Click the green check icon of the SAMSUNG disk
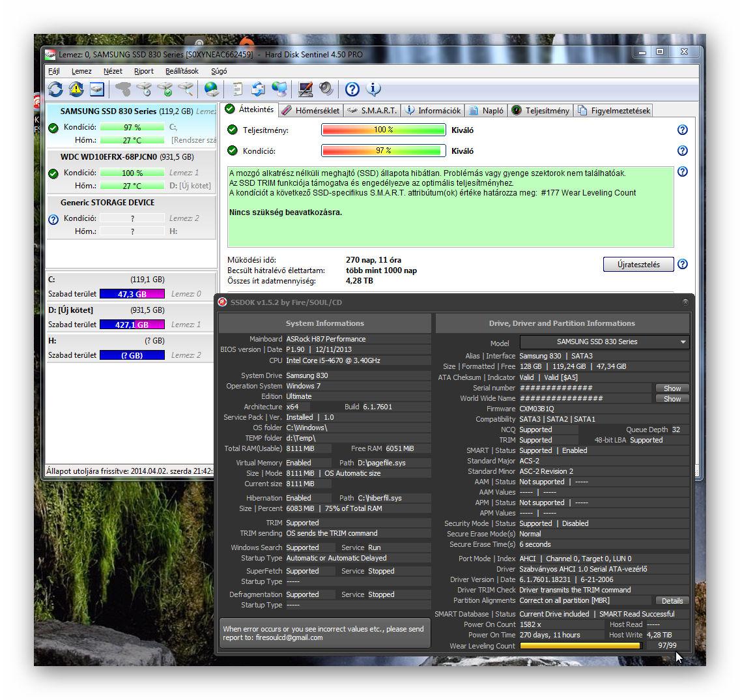The height and width of the screenshot is (700, 740). click(53, 128)
